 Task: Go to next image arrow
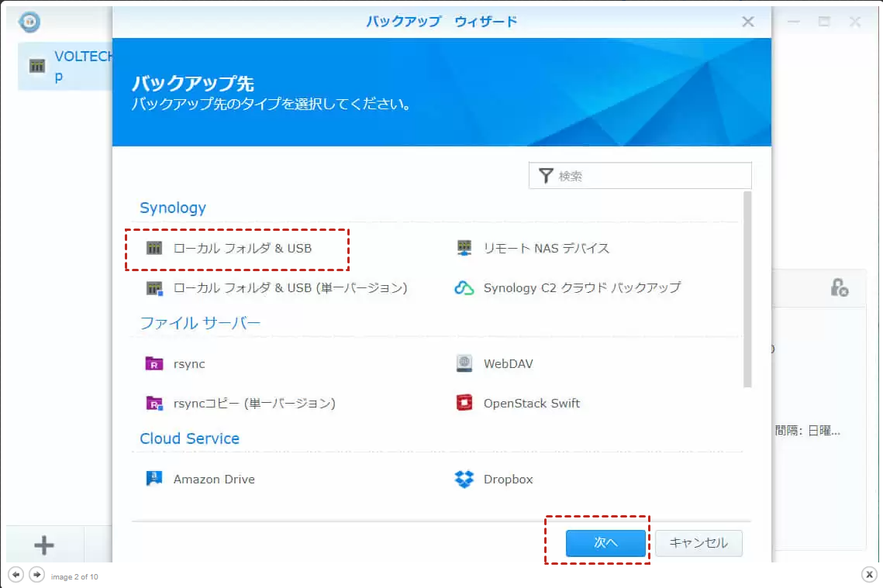click(x=36, y=575)
